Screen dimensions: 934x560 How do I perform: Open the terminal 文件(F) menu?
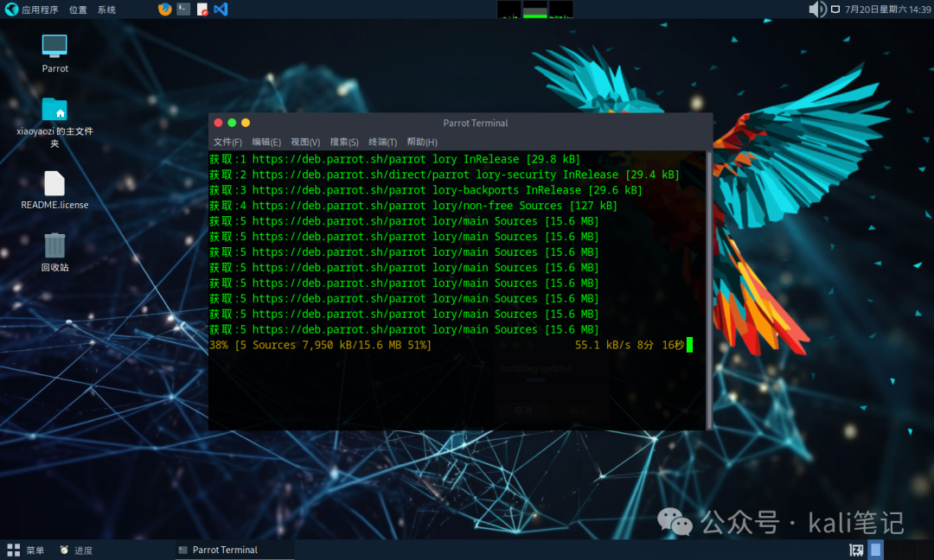pyautogui.click(x=227, y=142)
